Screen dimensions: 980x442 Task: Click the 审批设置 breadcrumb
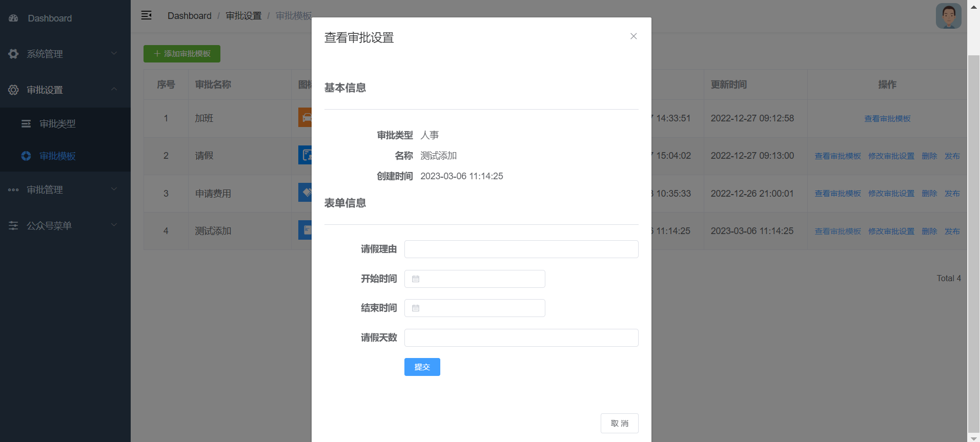pyautogui.click(x=243, y=16)
